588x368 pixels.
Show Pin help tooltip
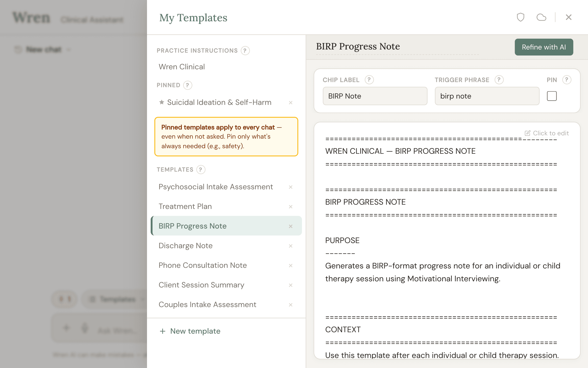pyautogui.click(x=567, y=80)
